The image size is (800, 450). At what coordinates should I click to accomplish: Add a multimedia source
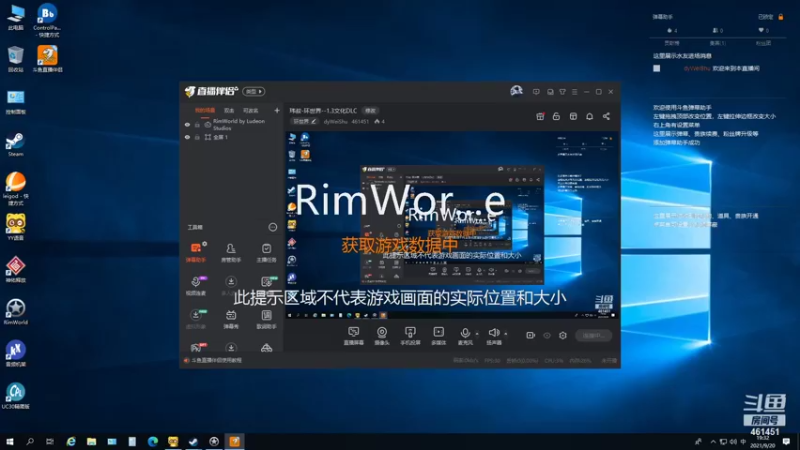438,336
